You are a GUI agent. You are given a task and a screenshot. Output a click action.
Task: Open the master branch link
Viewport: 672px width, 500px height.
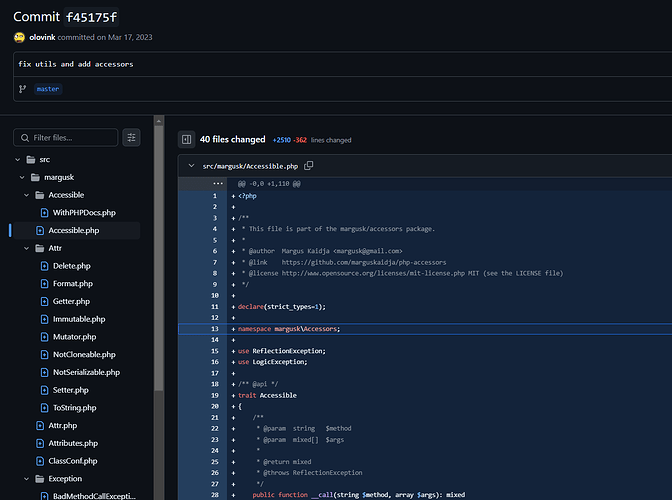[48, 88]
